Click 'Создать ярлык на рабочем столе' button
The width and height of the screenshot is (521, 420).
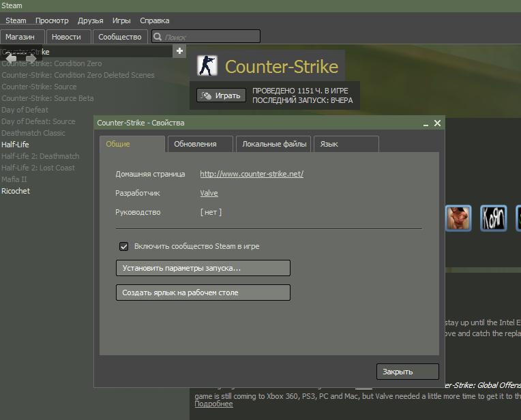pyautogui.click(x=203, y=292)
